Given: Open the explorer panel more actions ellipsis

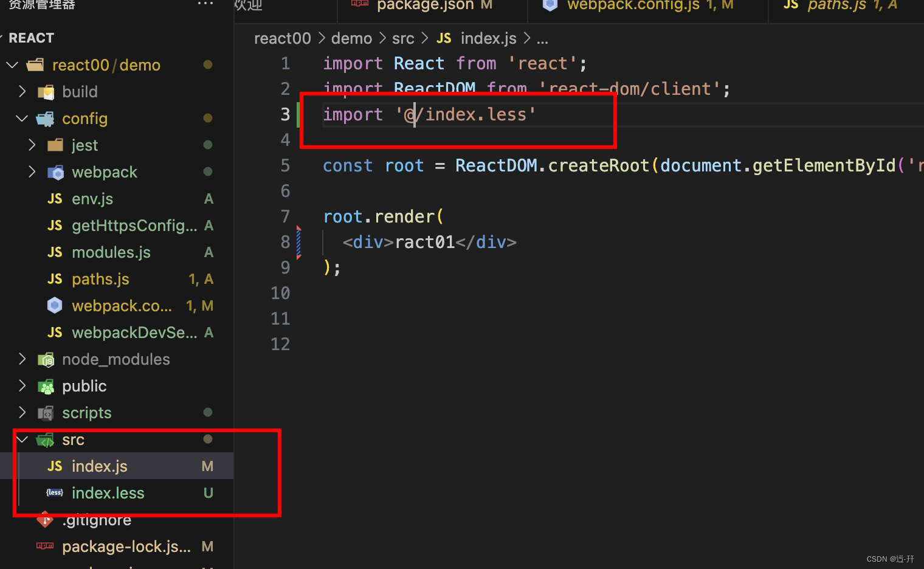Looking at the screenshot, I should click(205, 4).
